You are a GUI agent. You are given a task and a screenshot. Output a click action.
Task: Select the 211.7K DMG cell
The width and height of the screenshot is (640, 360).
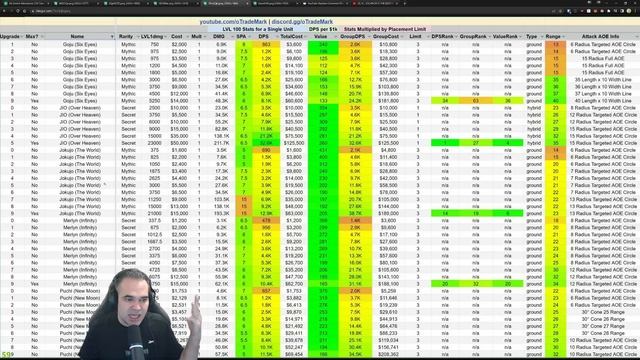(221, 143)
